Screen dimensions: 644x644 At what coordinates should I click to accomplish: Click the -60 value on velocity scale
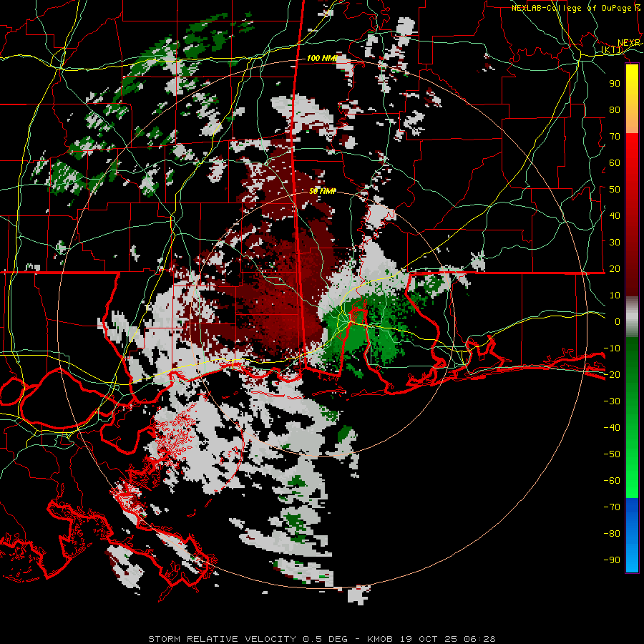(612, 481)
